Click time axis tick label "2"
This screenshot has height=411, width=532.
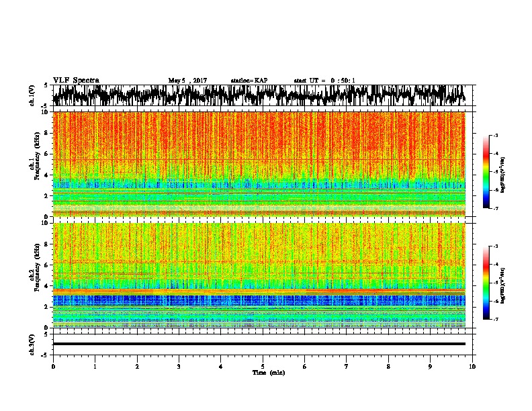(137, 367)
